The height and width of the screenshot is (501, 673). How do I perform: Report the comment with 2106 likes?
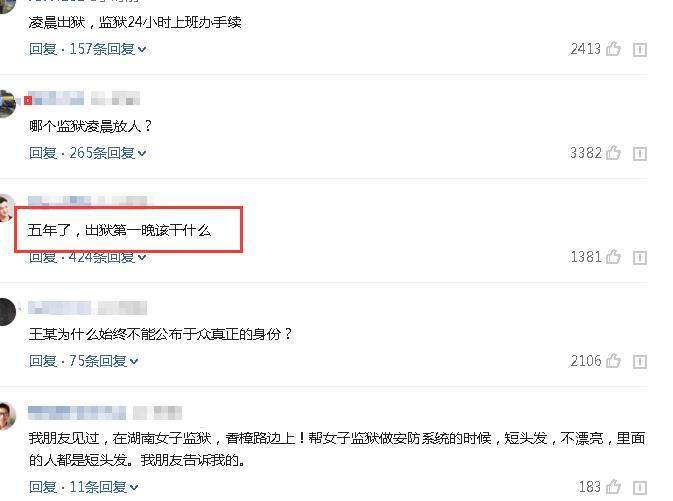(640, 361)
